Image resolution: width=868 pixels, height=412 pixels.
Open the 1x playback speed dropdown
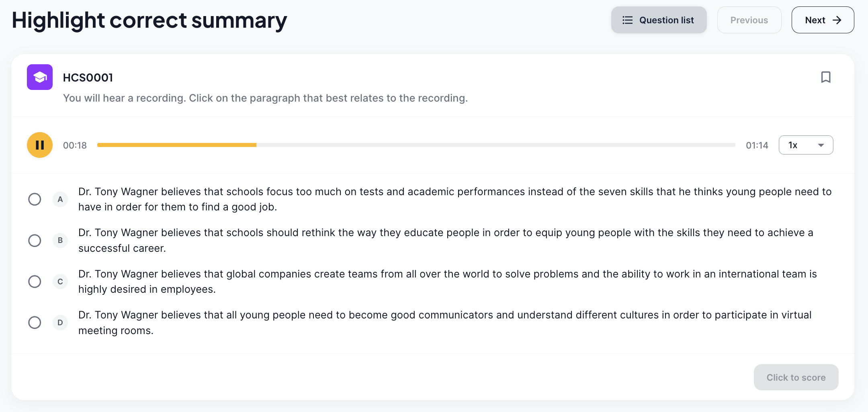[806, 145]
